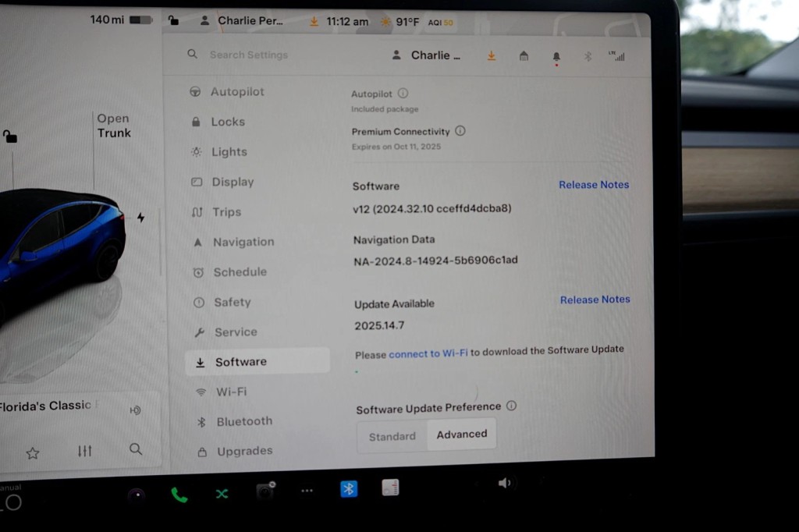The width and height of the screenshot is (799, 532).
Task: Tap the HomeLink garage icon
Action: [524, 56]
